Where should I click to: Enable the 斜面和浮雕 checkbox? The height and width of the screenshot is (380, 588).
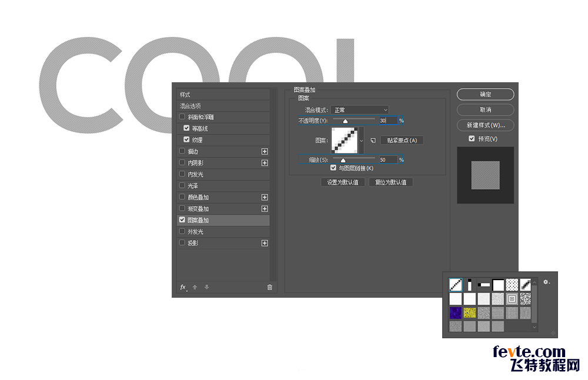click(x=182, y=117)
